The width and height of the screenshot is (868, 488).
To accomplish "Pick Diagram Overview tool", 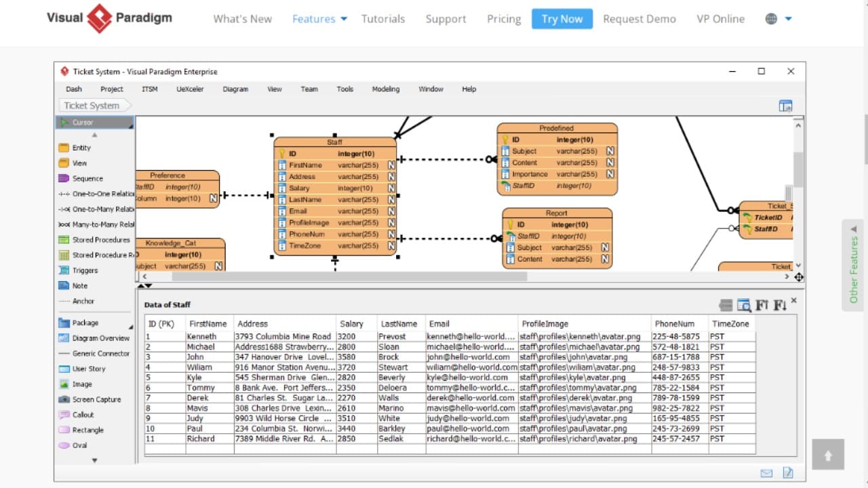I will [94, 338].
